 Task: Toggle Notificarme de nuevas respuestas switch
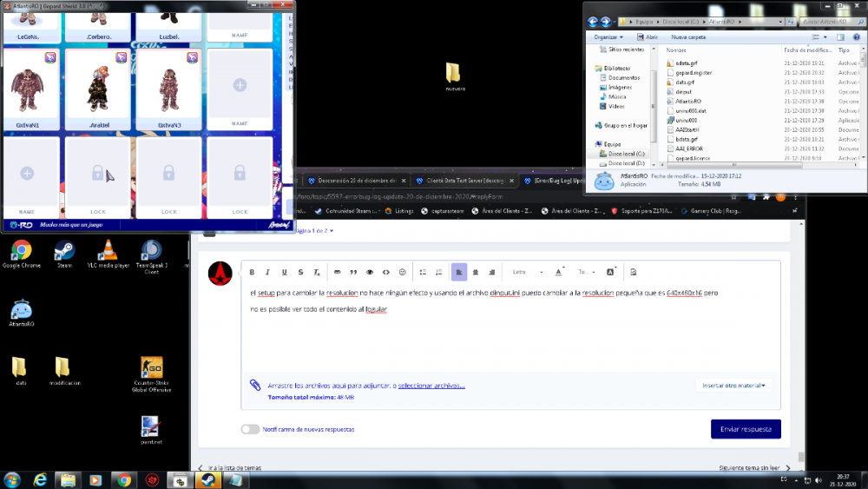tap(250, 429)
